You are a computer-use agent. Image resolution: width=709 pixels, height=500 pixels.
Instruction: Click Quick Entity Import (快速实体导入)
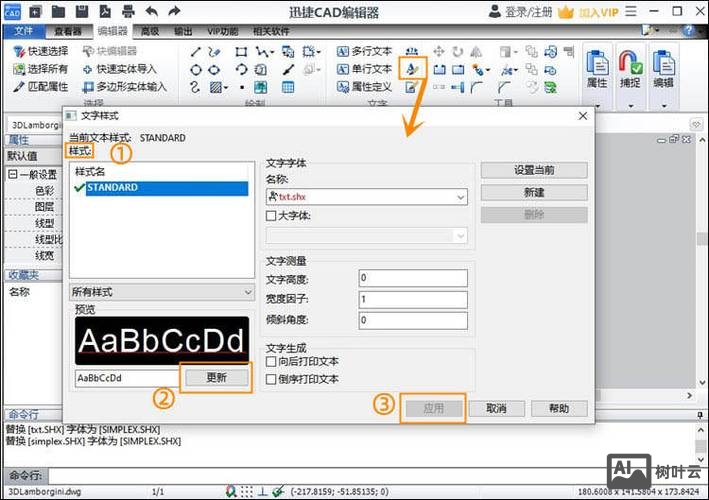[120, 69]
